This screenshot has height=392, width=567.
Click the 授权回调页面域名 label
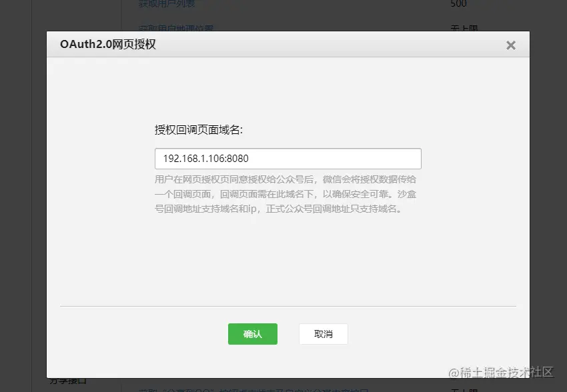click(x=199, y=130)
